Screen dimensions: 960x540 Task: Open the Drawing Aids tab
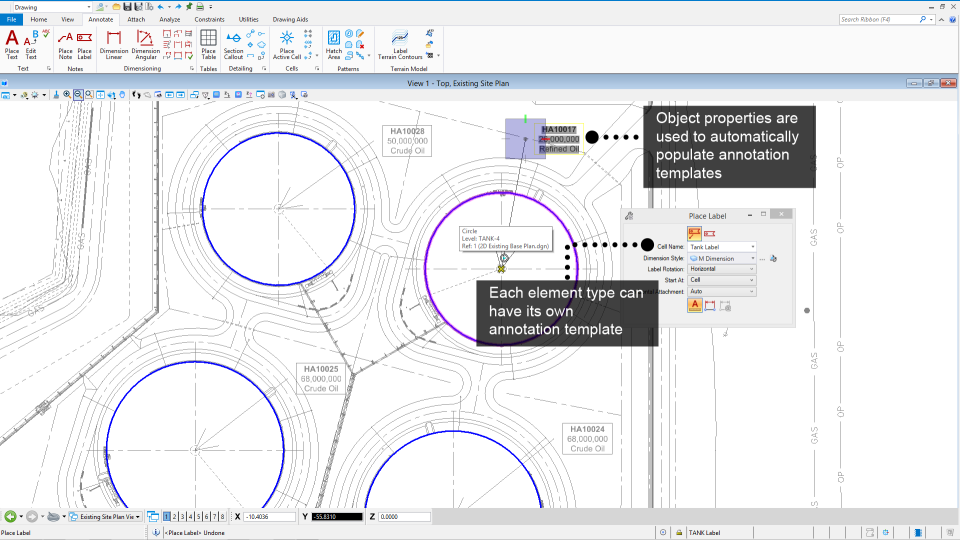290,19
